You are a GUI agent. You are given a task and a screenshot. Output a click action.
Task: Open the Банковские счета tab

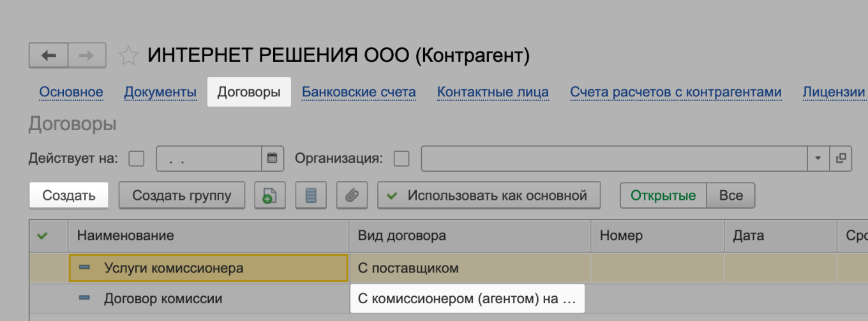coord(359,92)
